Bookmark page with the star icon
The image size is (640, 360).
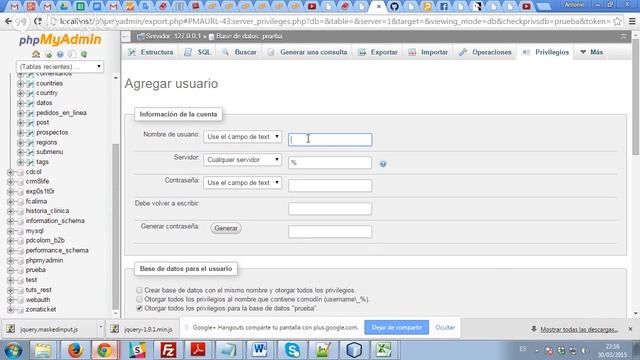click(x=618, y=21)
